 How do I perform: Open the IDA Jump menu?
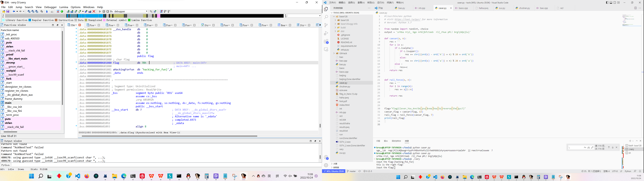[19, 7]
